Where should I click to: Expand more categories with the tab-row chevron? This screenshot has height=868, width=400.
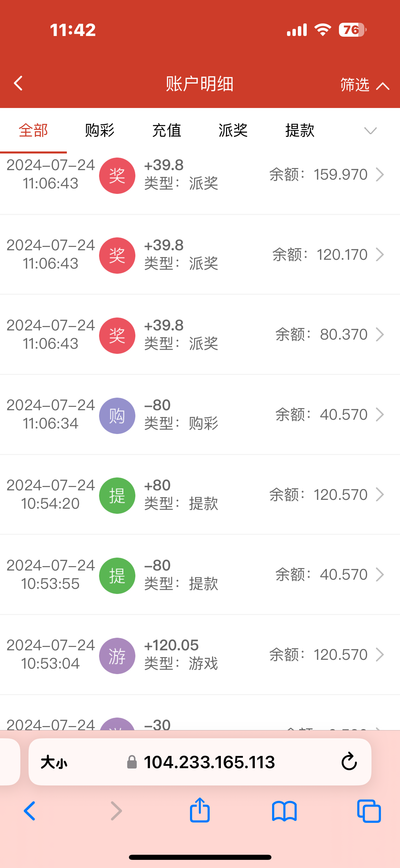tap(370, 131)
